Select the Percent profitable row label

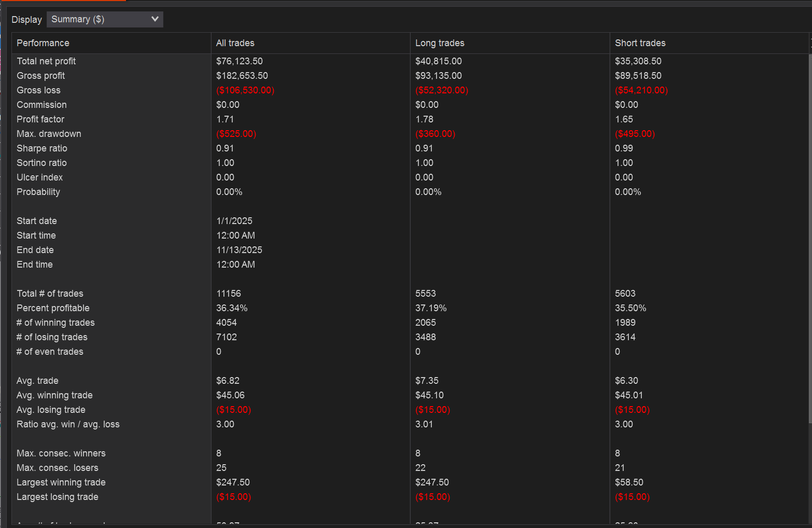coord(53,308)
